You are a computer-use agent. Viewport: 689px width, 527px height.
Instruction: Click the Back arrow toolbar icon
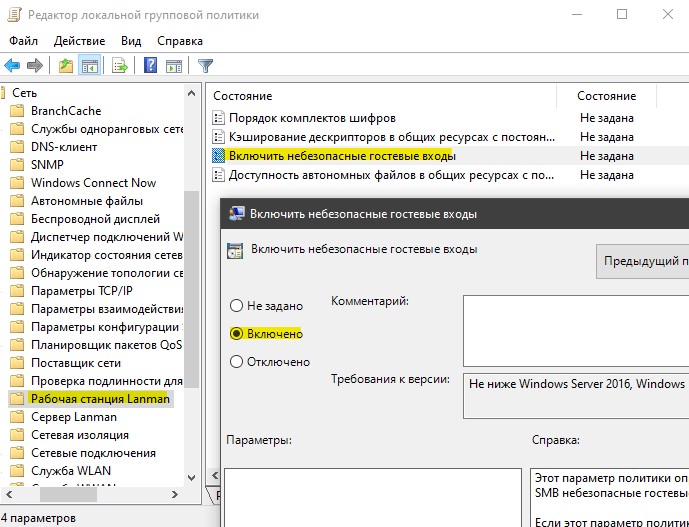tap(12, 66)
